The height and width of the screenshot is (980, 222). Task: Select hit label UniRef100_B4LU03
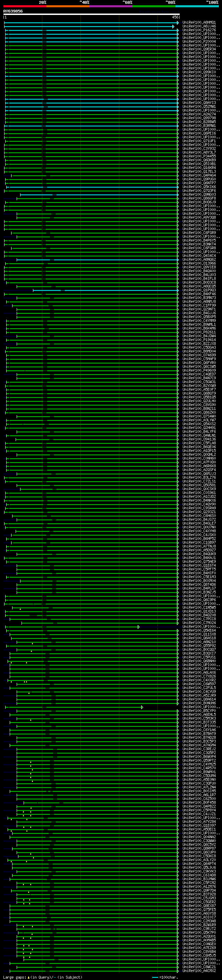click(199, 275)
